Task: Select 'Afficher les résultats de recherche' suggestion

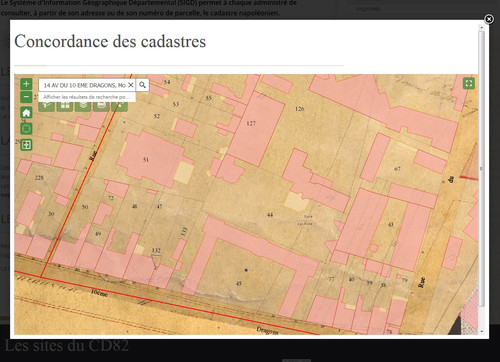Action: (87, 97)
